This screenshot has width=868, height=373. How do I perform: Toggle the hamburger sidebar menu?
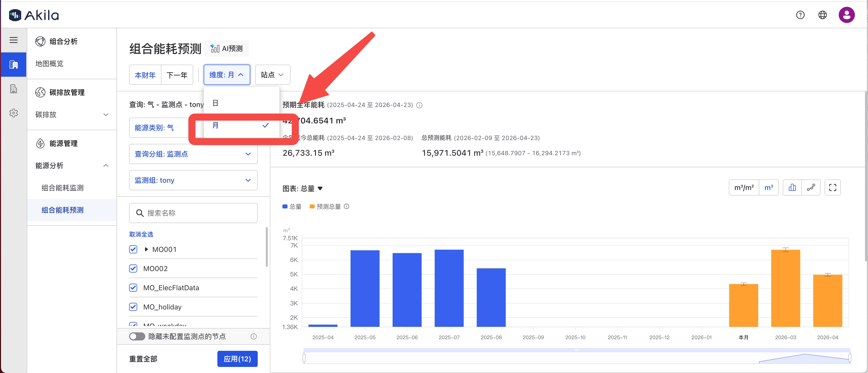tap(13, 40)
